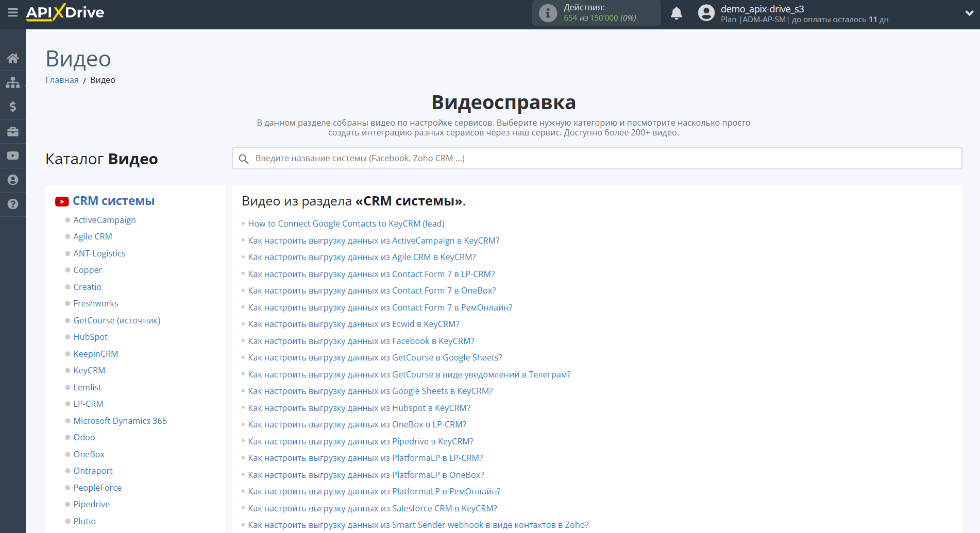Select Odoo in the catalog

84,437
